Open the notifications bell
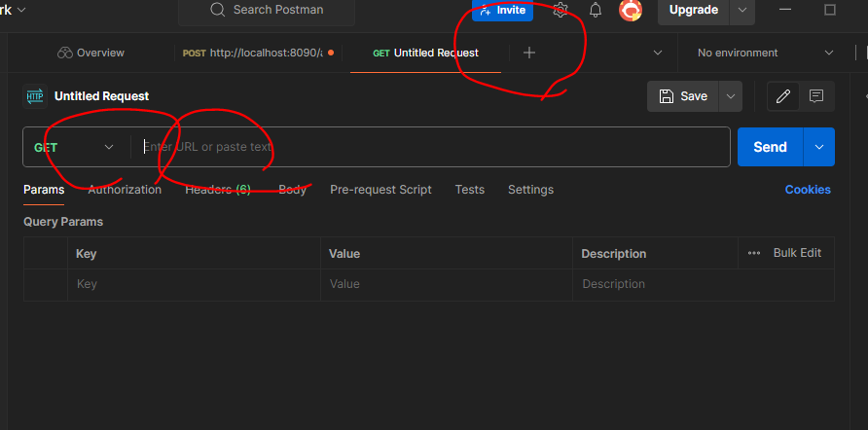Viewport: 868px width, 430px height. tap(596, 10)
